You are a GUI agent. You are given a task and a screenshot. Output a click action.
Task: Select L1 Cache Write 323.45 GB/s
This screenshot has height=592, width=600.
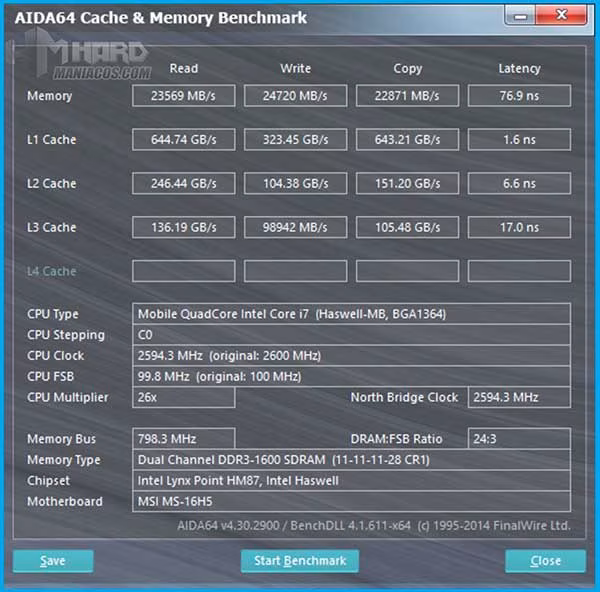295,140
